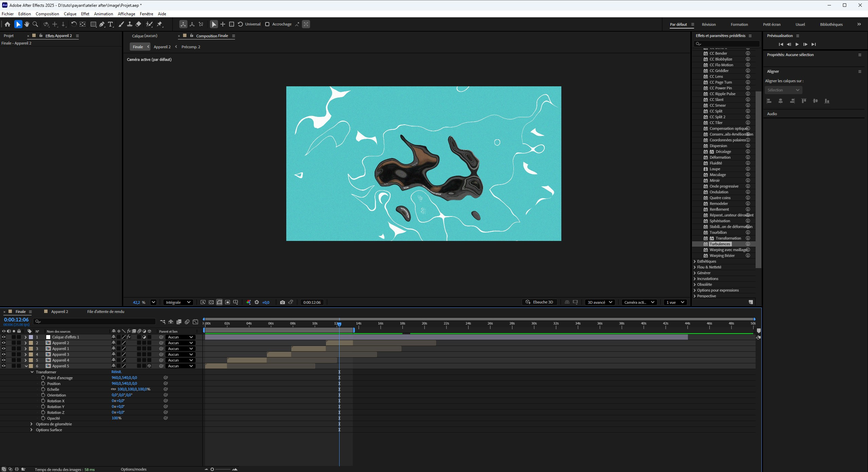This screenshot has width=868, height=472.
Task: Select the Turbulences effect
Action: coord(720,244)
